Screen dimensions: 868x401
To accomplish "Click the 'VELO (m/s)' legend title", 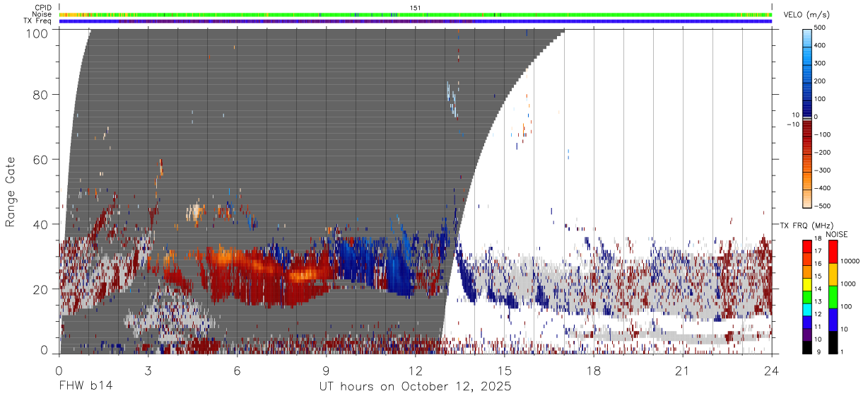I will [x=807, y=16].
